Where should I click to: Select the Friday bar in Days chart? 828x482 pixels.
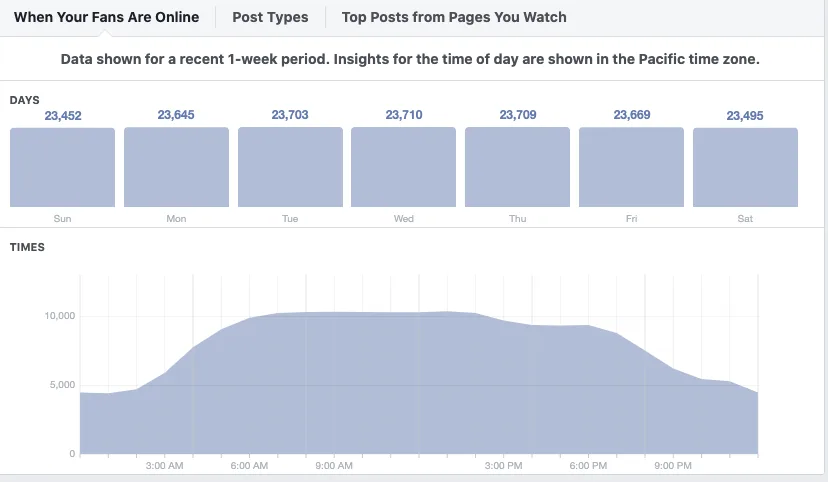click(x=632, y=167)
